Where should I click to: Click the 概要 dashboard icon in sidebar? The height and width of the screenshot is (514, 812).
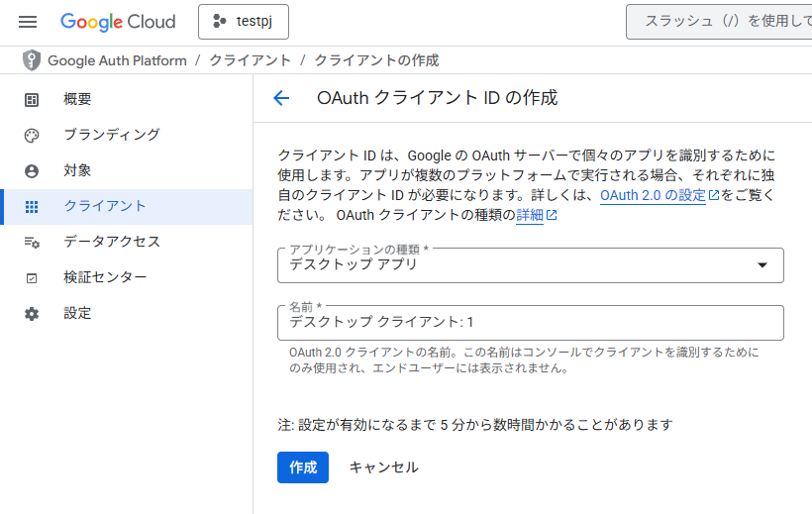tap(32, 99)
